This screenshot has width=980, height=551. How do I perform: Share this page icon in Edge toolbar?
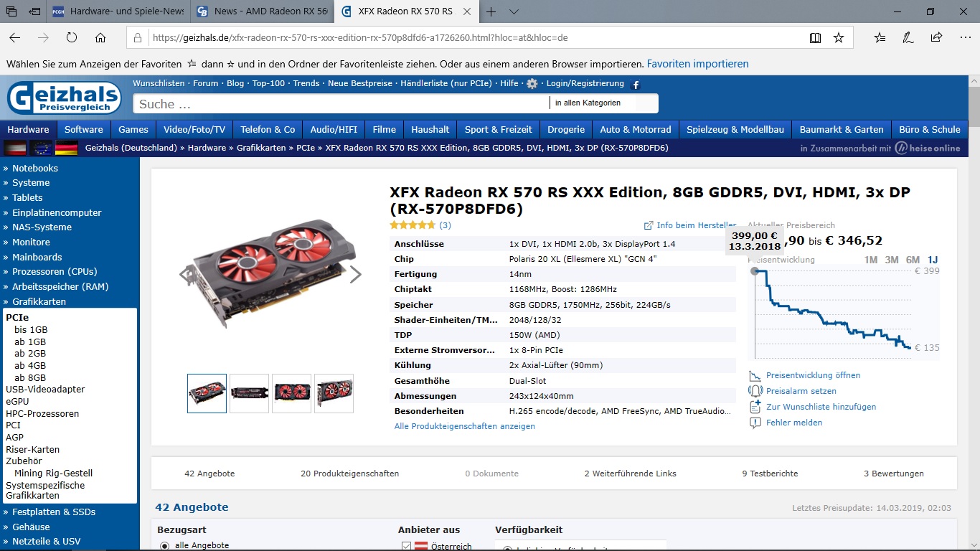(x=936, y=37)
